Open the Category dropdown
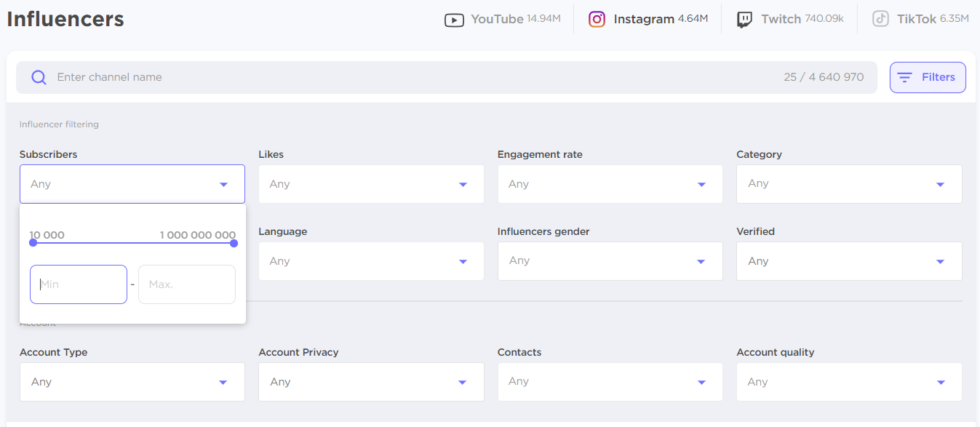980x427 pixels. (x=848, y=184)
